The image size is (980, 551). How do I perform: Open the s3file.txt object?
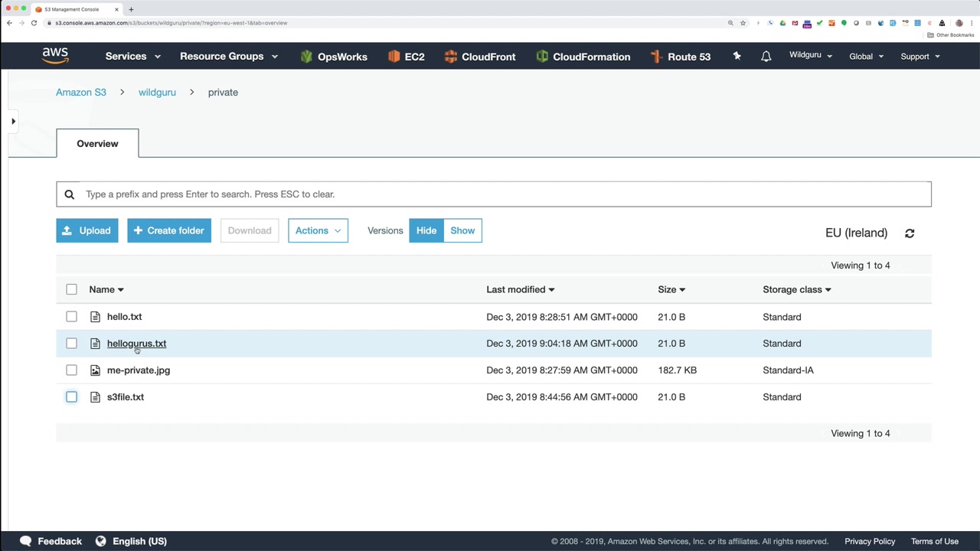126,397
